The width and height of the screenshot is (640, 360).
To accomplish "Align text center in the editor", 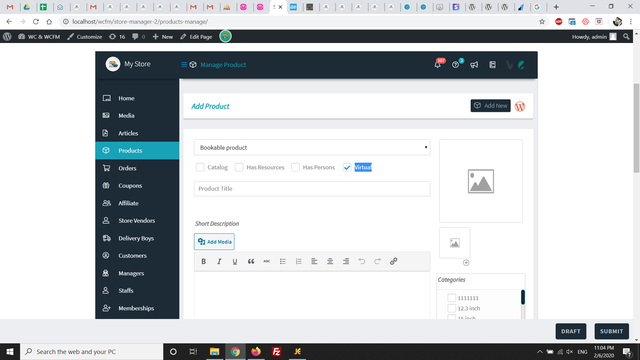I will (x=330, y=261).
